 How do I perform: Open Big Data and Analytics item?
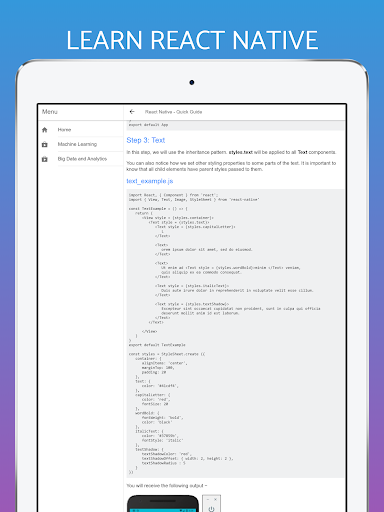coord(81,159)
